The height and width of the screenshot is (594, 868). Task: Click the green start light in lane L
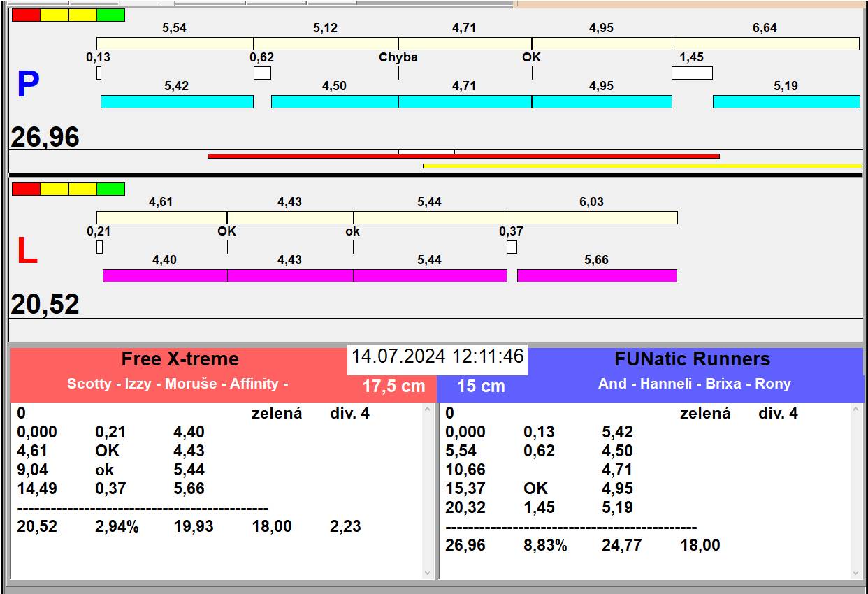pos(110,189)
